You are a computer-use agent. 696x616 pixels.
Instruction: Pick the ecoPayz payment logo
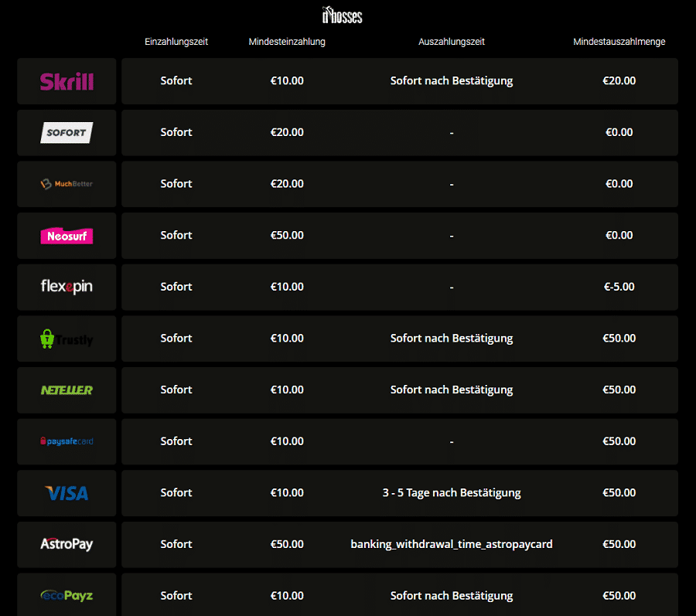[x=67, y=595]
